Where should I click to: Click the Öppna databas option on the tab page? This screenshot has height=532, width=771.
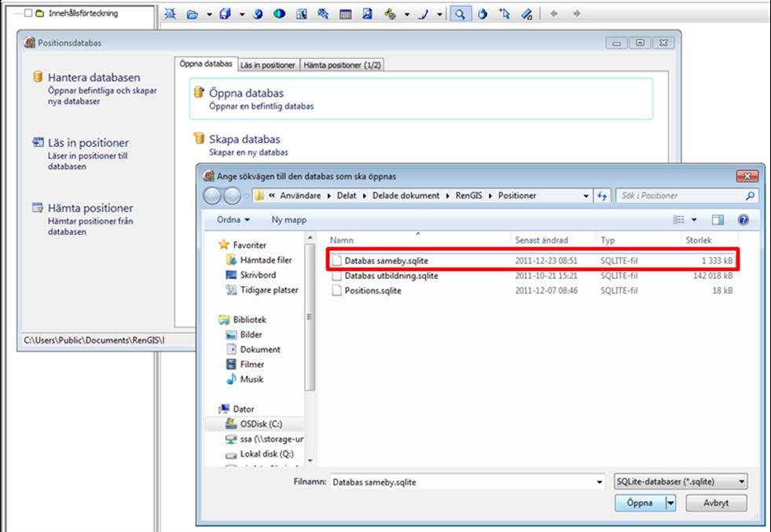(x=421, y=98)
